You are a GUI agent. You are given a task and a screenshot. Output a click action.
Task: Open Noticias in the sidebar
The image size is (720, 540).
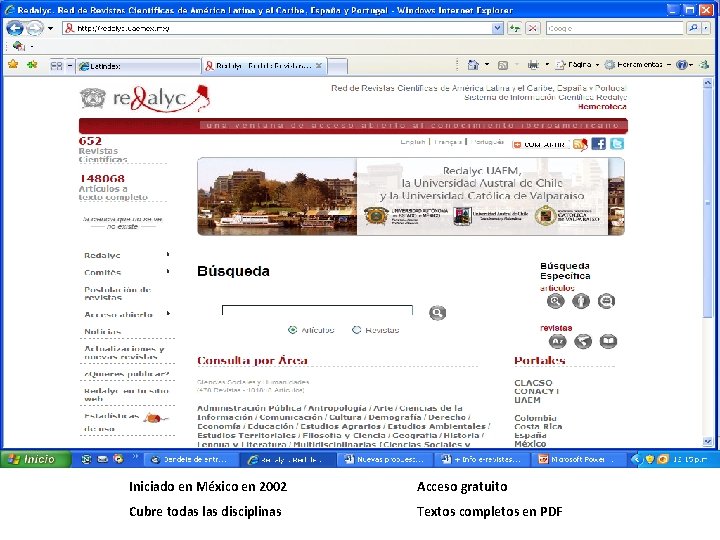[x=103, y=332]
